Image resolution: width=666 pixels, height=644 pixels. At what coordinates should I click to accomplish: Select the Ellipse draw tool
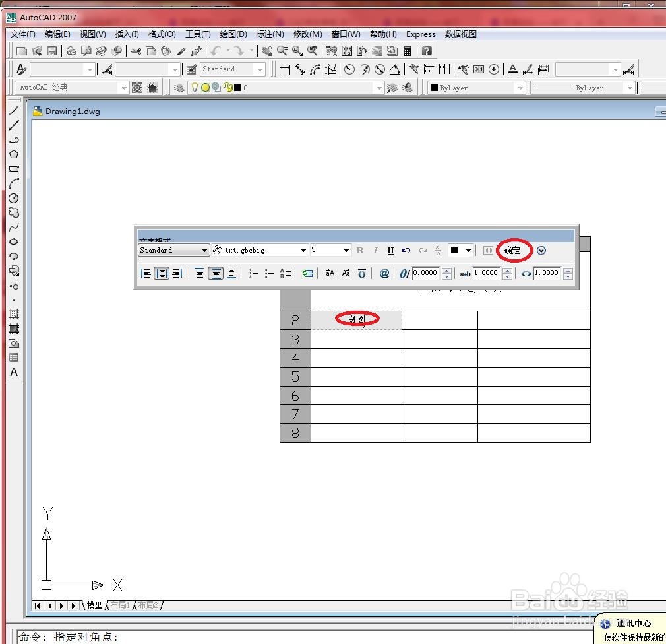coord(14,241)
